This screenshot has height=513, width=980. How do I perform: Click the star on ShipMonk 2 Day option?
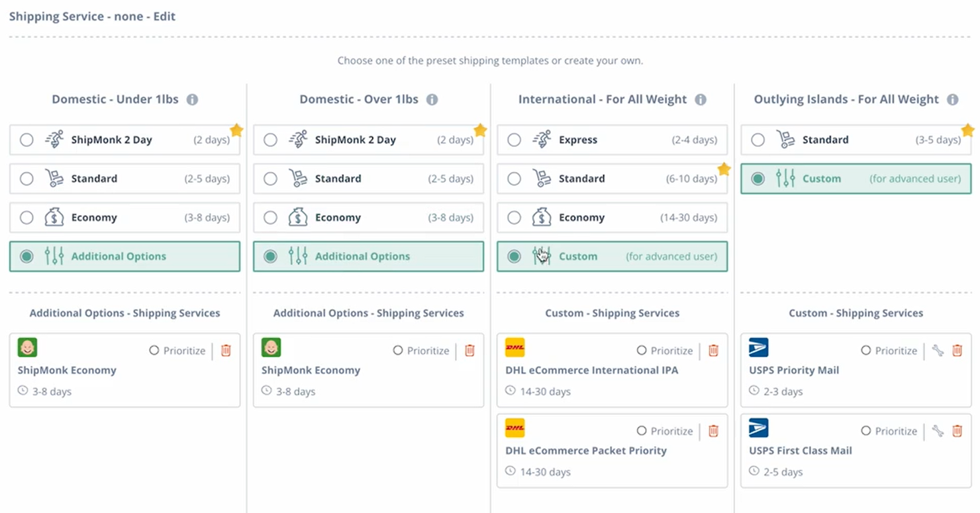236,130
